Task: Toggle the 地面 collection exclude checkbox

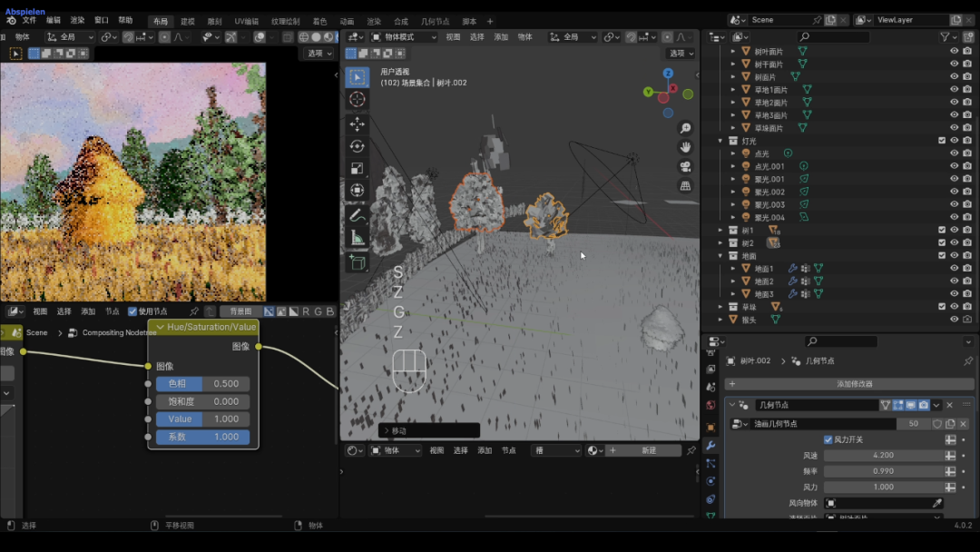Action: [x=942, y=256]
